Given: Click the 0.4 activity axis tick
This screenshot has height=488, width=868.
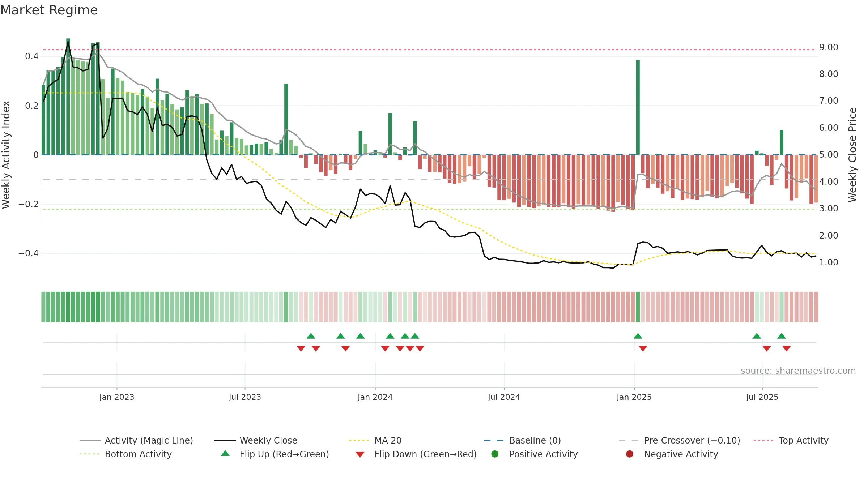Looking at the screenshot, I should click(x=32, y=56).
